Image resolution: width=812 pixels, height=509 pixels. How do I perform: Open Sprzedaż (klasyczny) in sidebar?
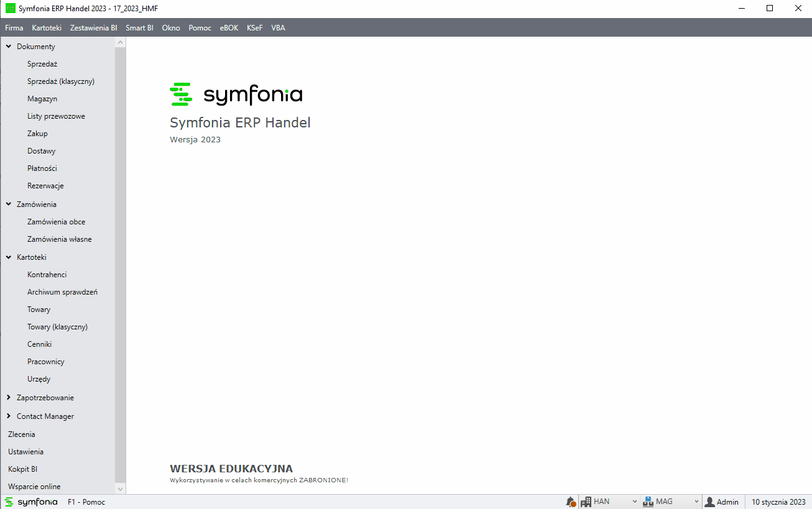click(x=61, y=81)
